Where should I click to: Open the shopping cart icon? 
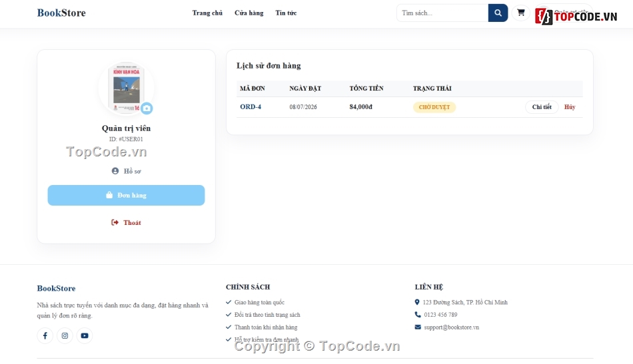tap(521, 13)
